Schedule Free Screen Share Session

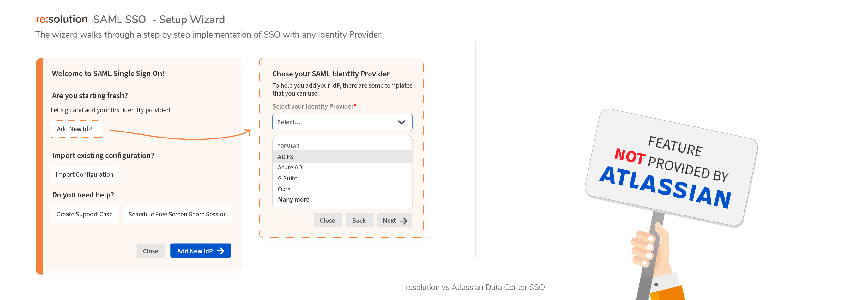click(x=178, y=214)
